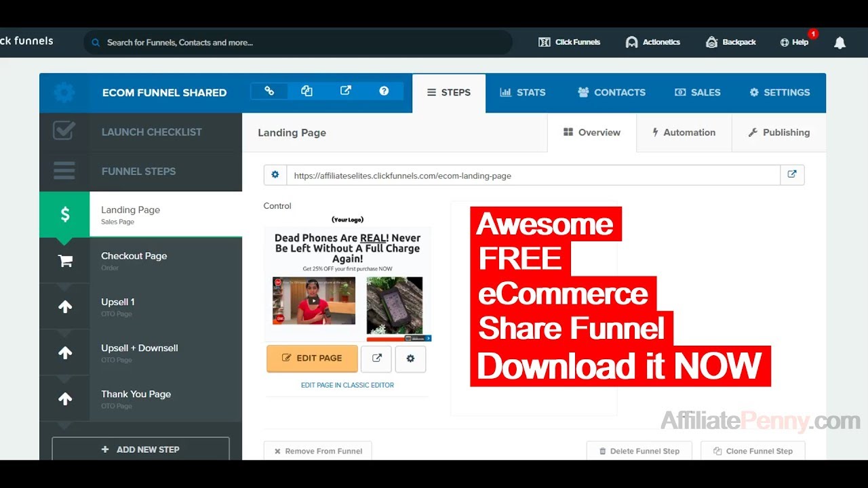Screen dimensions: 868x488
Task: Click Funnel Steps hamburger icon
Action: click(64, 171)
